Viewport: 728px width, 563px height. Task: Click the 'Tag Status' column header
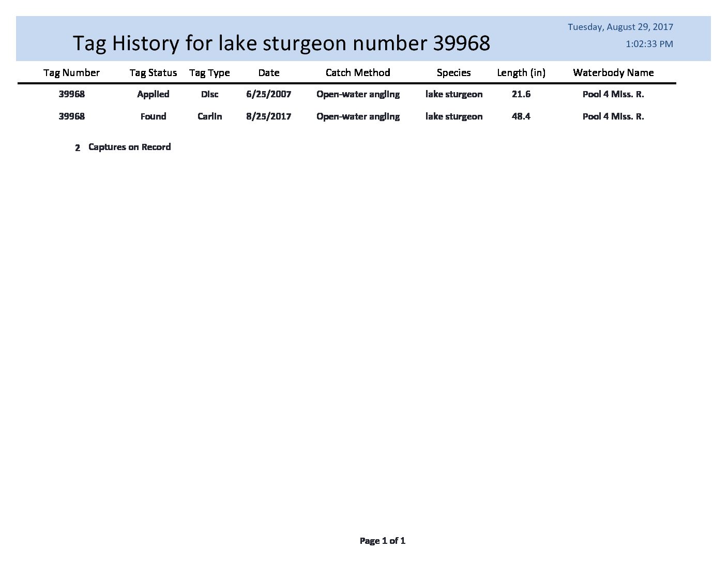click(153, 73)
